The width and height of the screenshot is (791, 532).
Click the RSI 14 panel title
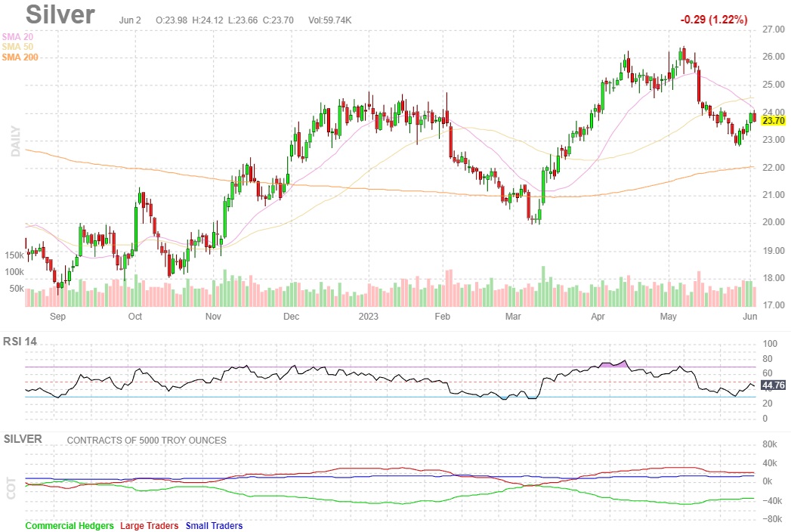click(x=20, y=342)
